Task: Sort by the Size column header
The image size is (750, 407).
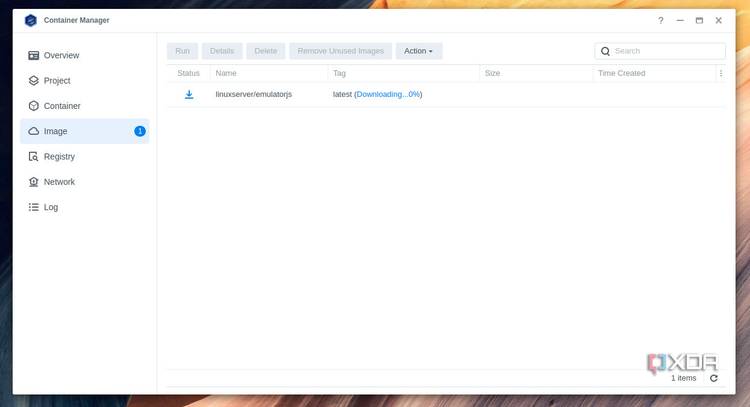Action: click(492, 73)
